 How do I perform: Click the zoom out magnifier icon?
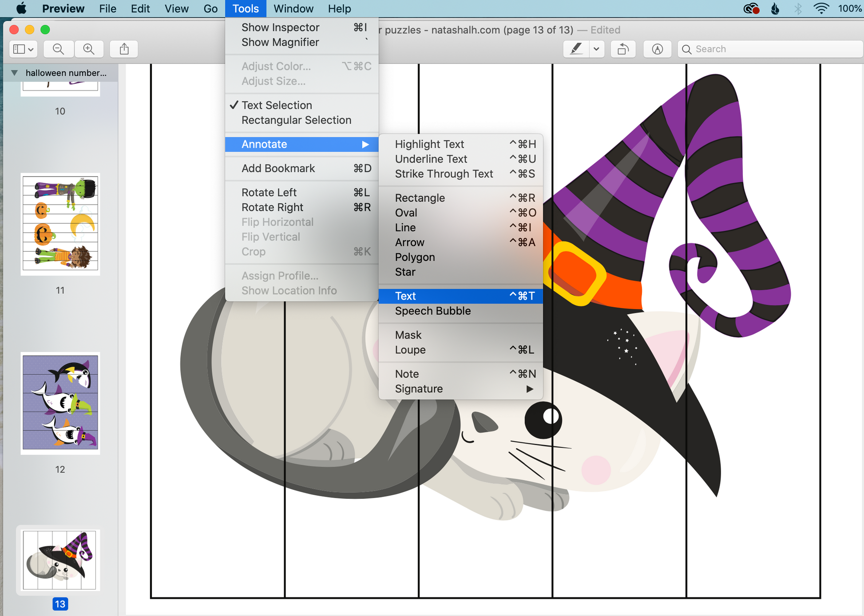[59, 49]
